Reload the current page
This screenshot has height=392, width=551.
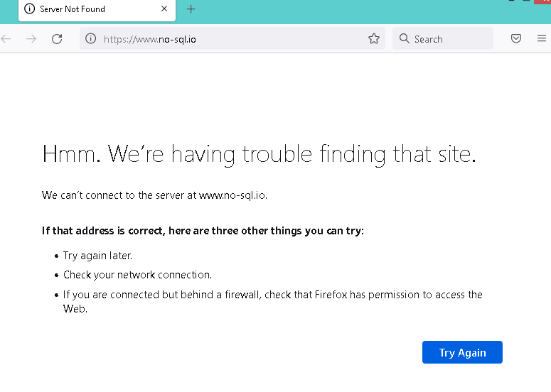click(57, 39)
